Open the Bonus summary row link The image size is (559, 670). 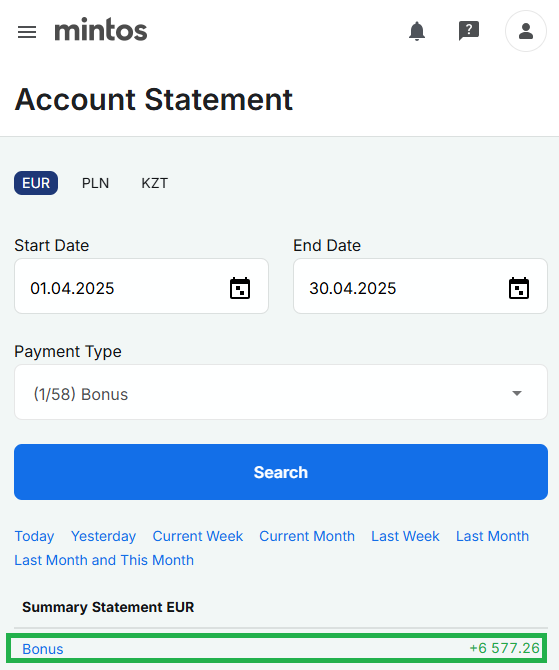tap(43, 649)
